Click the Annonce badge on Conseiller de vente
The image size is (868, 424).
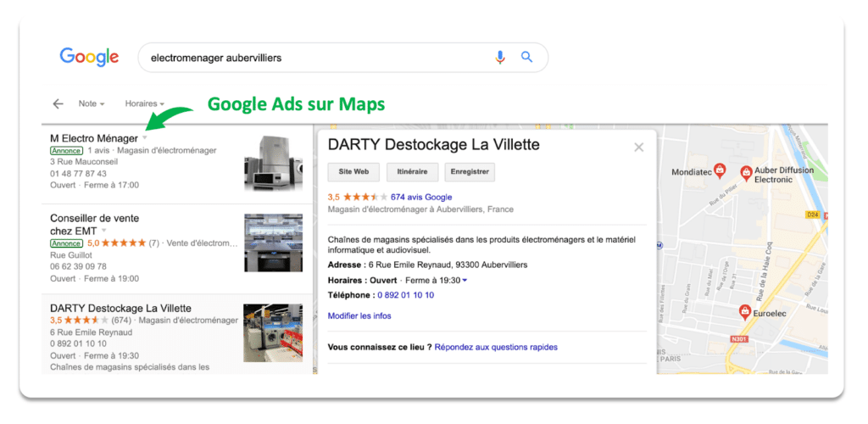point(66,243)
